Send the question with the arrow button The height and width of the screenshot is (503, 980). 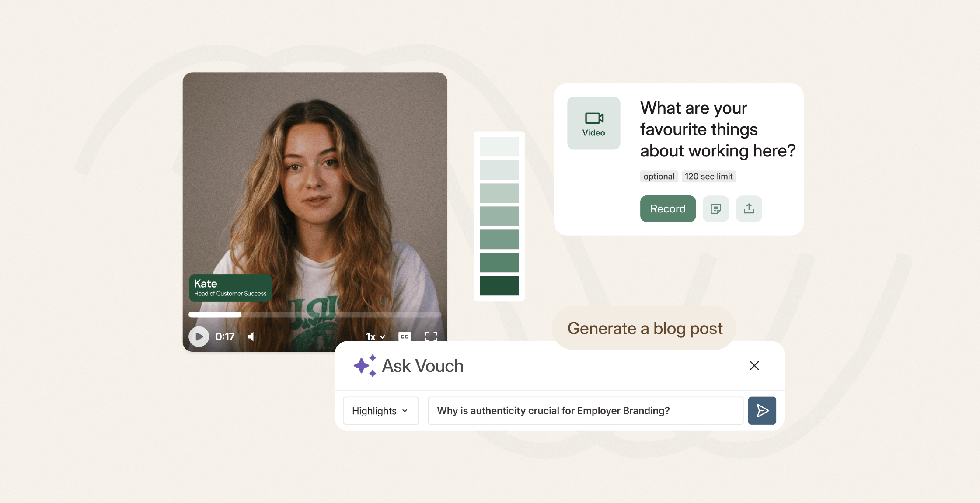point(762,411)
